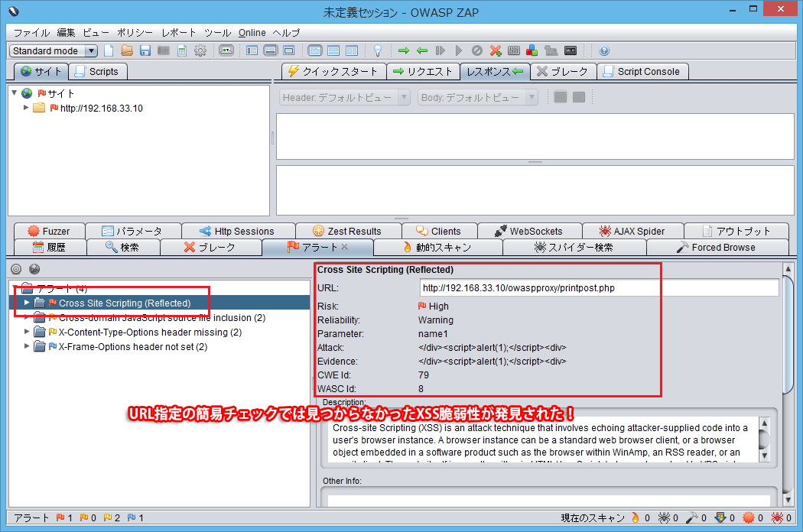Save the session with the floppy disk icon

pyautogui.click(x=145, y=50)
